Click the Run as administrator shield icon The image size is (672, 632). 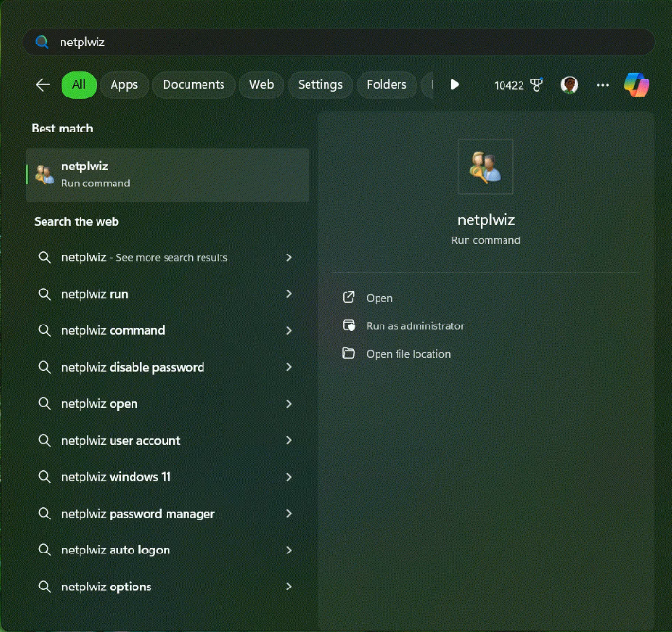click(x=348, y=325)
